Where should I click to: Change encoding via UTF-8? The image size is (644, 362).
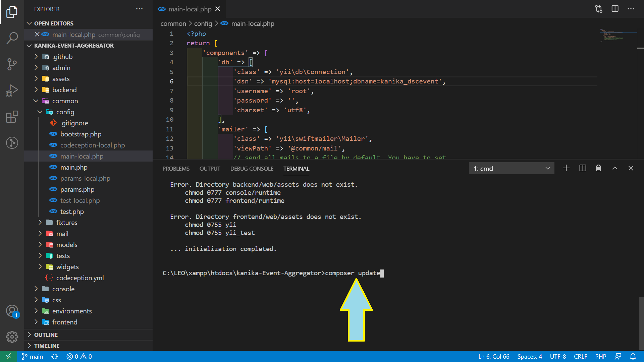pyautogui.click(x=558, y=357)
